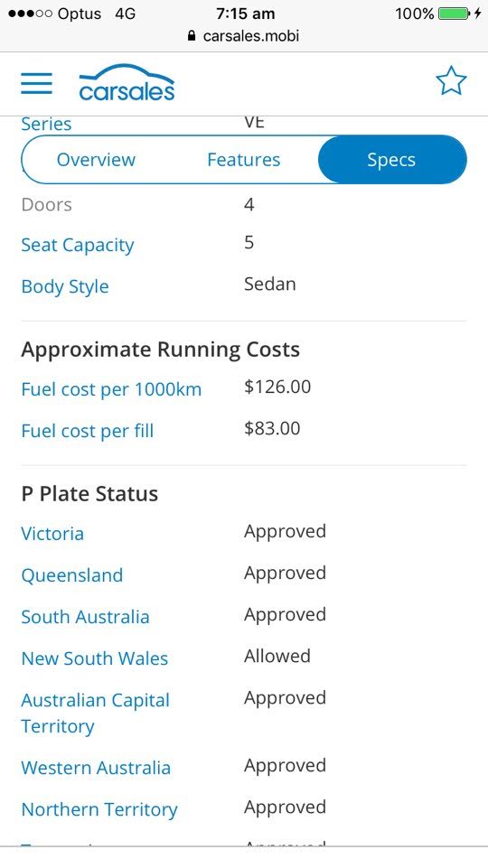Save listing with the star icon

451,80
